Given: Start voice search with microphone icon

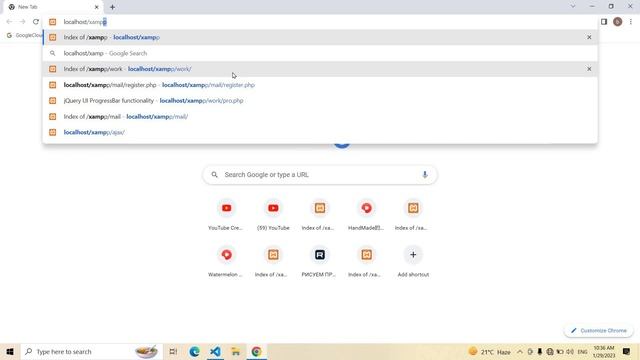Looking at the screenshot, I should 425,175.
